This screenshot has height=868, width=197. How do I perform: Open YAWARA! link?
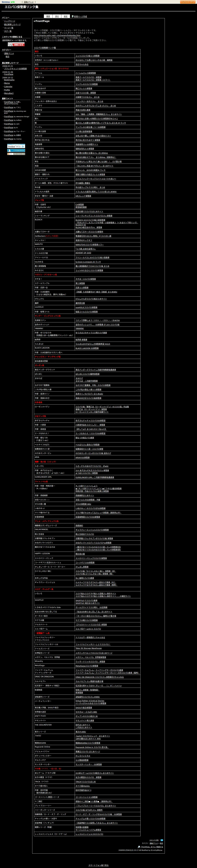80,329
